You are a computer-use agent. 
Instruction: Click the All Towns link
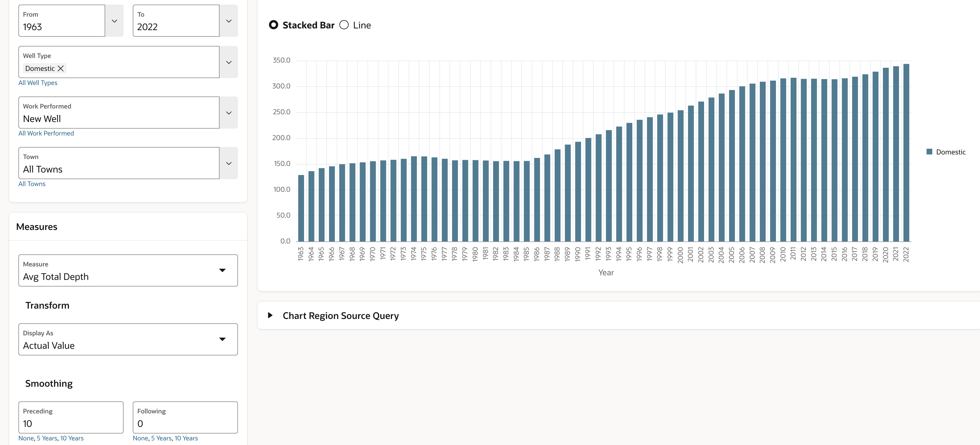32,183
